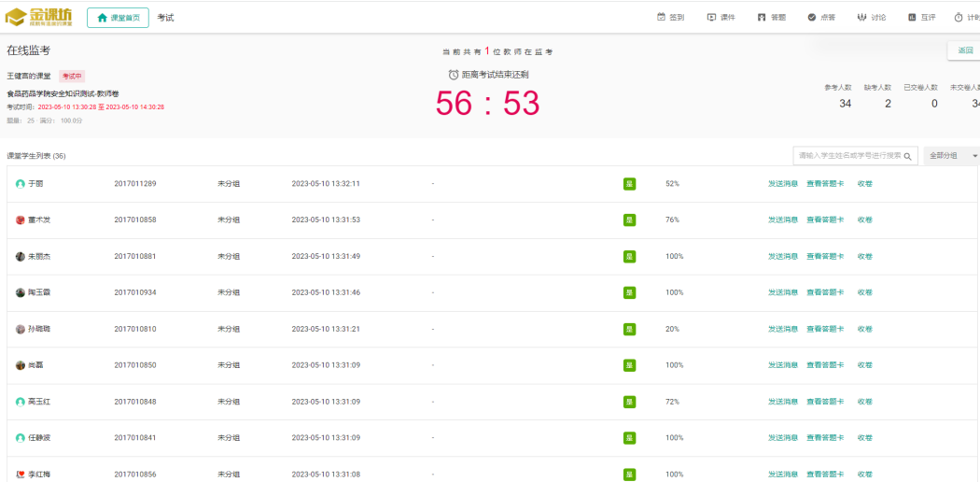Click the 金课坊 logo
The image size is (980, 482).
tap(38, 17)
